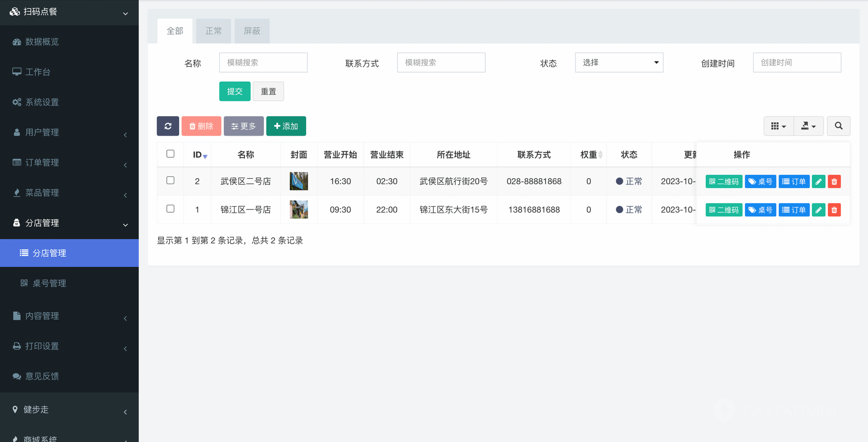The width and height of the screenshot is (868, 442).
Task: Click the search magnifier icon button
Action: [838, 126]
